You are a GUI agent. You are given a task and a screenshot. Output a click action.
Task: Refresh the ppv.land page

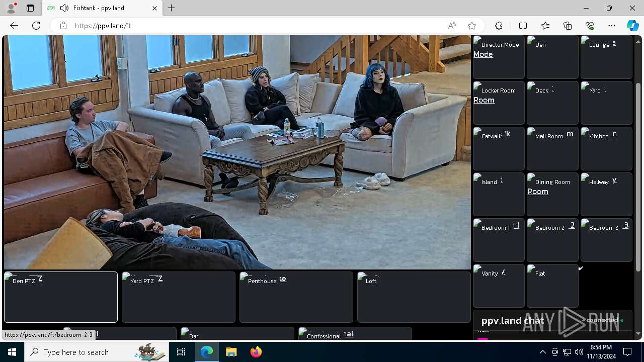(36, 26)
